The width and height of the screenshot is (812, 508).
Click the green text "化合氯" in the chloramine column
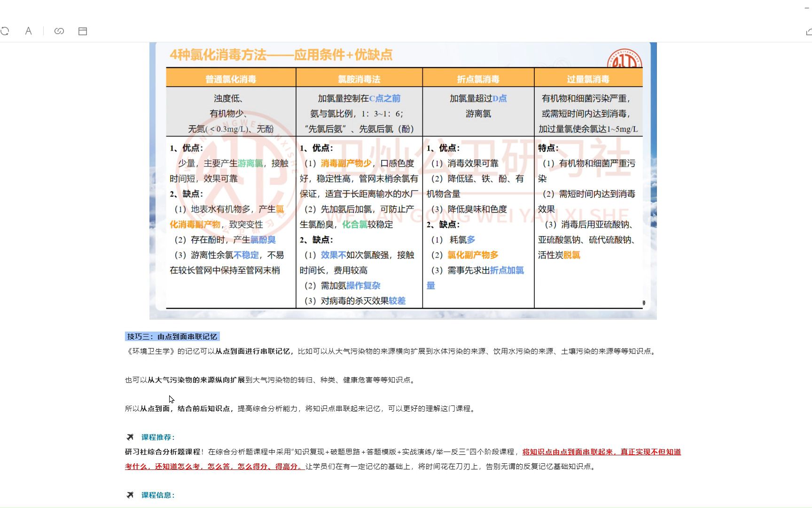point(355,224)
